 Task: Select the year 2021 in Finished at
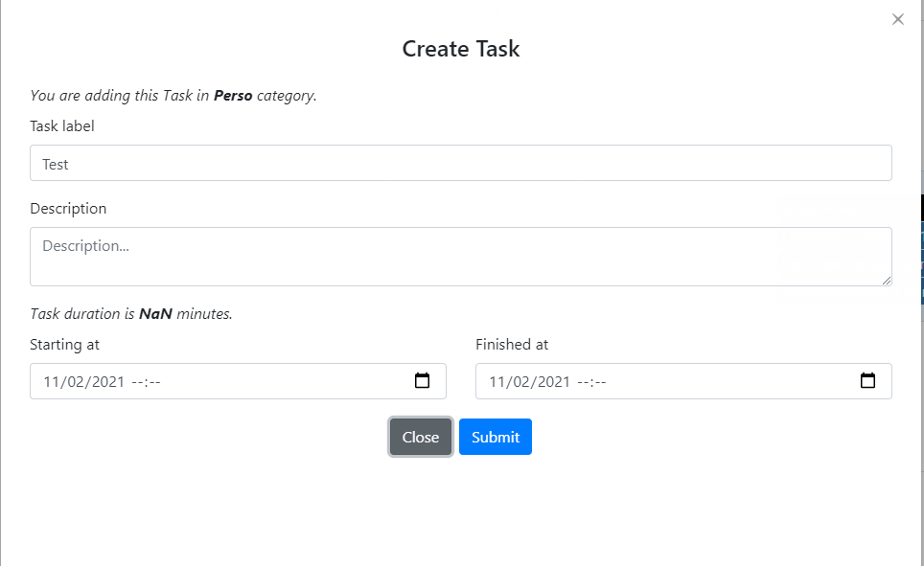[x=552, y=381]
